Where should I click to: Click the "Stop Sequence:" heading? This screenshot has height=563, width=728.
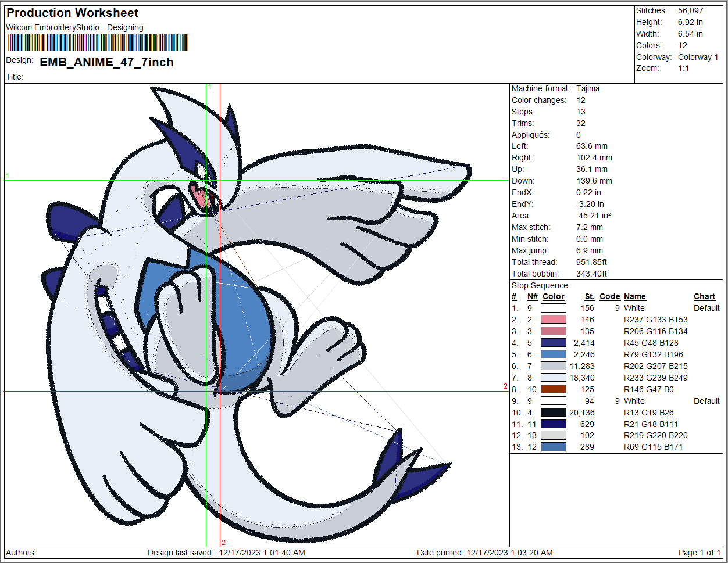pyautogui.click(x=540, y=285)
